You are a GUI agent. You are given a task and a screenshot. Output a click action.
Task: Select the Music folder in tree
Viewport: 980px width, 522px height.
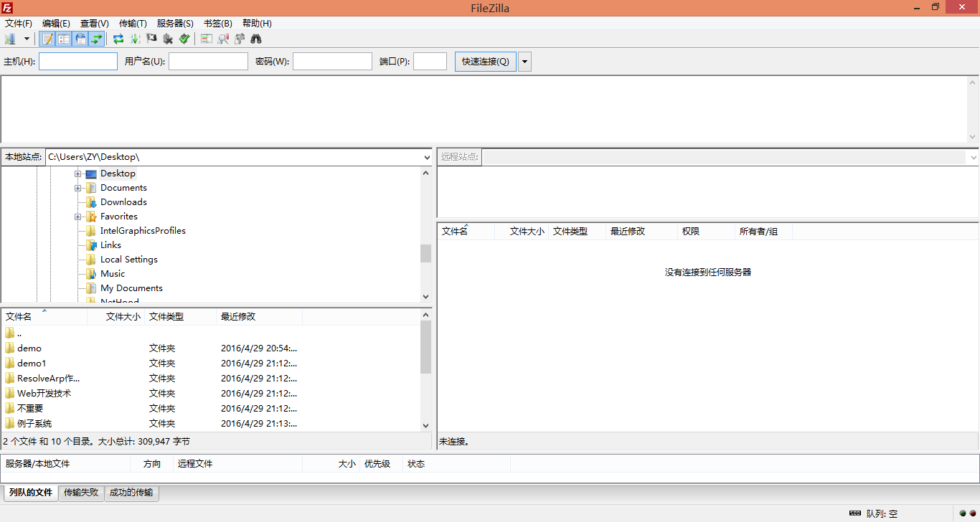click(113, 274)
